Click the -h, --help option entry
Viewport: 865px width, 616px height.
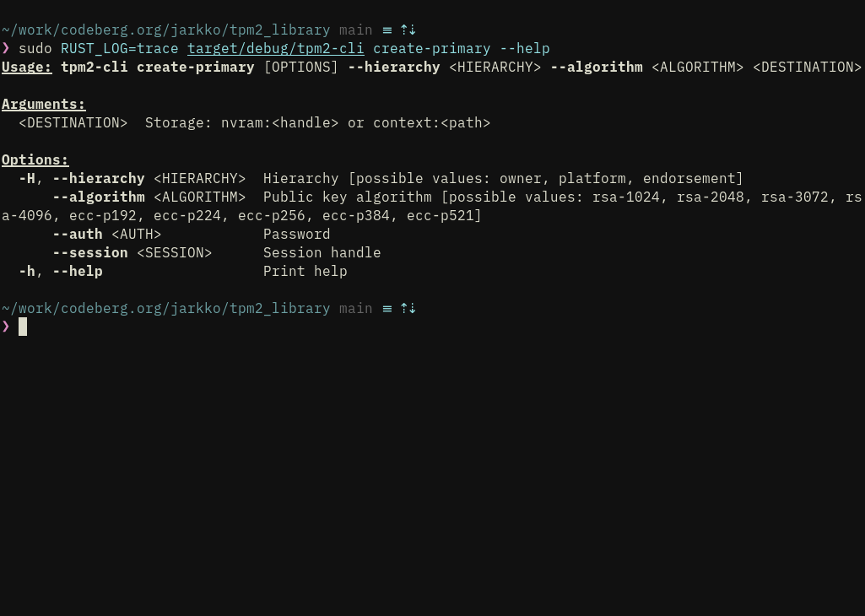pyautogui.click(x=61, y=272)
